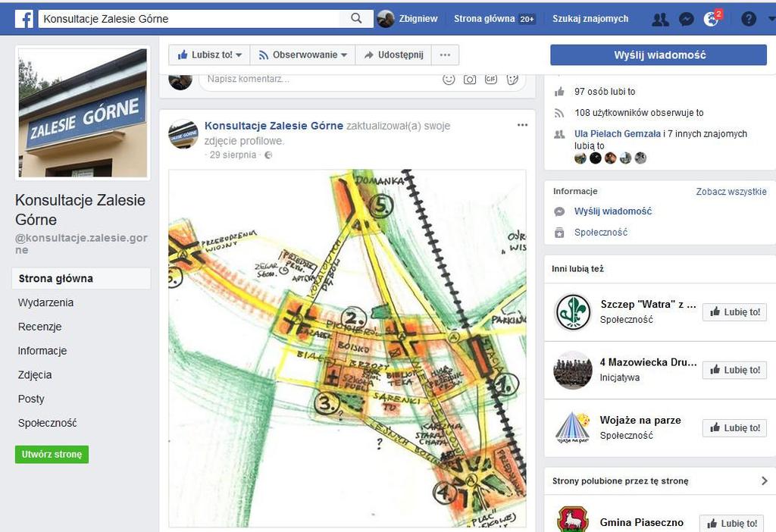Add a sticker via sticker icon

[512, 79]
